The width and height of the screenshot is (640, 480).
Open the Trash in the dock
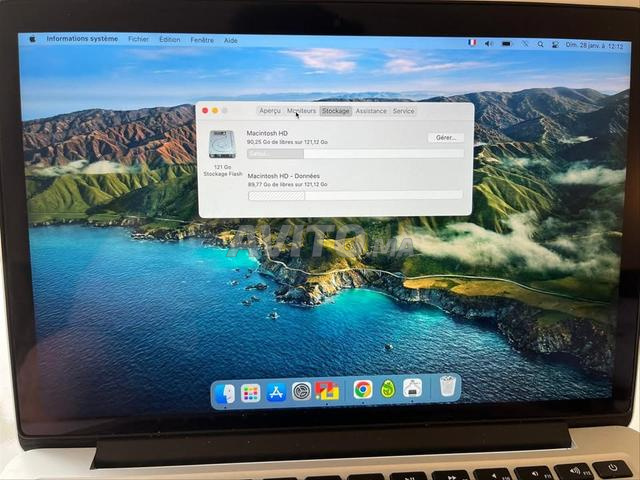click(447, 386)
